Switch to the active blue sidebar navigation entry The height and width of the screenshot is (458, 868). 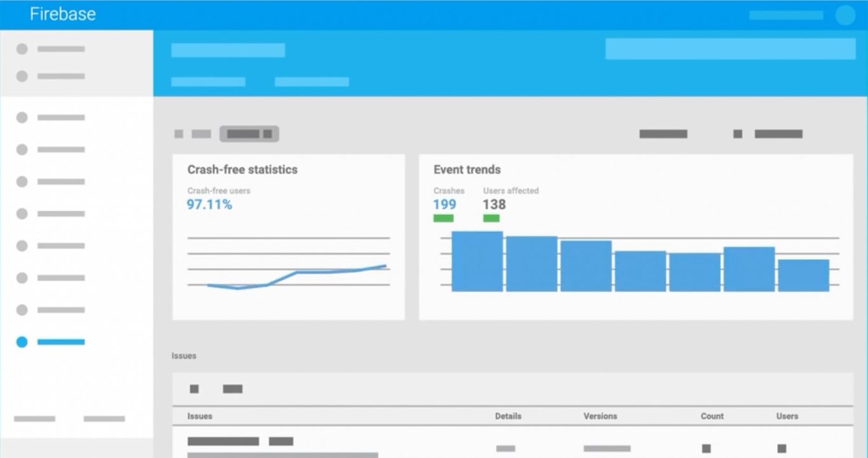coord(62,342)
